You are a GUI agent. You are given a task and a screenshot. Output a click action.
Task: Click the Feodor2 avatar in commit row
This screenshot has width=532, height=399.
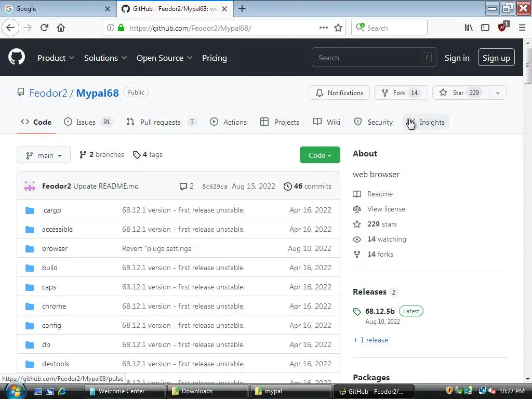(30, 186)
